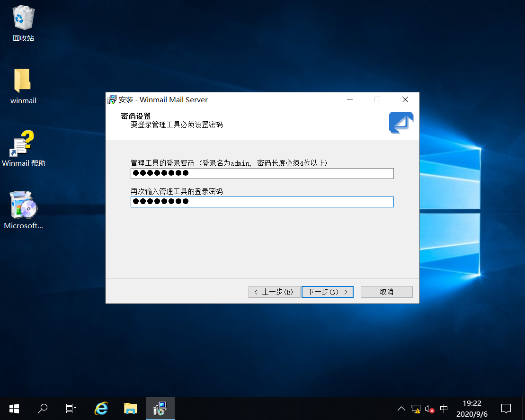
Task: Open the Microsoft disc icon on desktop
Action: point(23,206)
